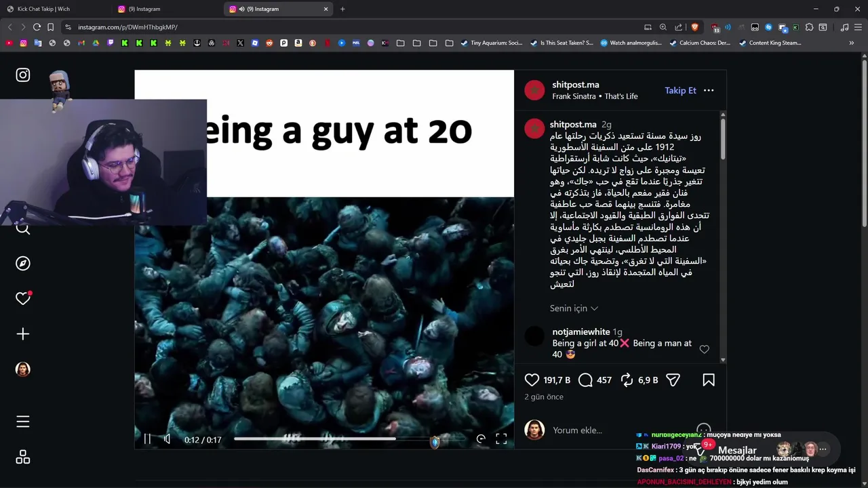Open Instagram home via the logo icon
This screenshot has height=488, width=868.
(x=23, y=75)
